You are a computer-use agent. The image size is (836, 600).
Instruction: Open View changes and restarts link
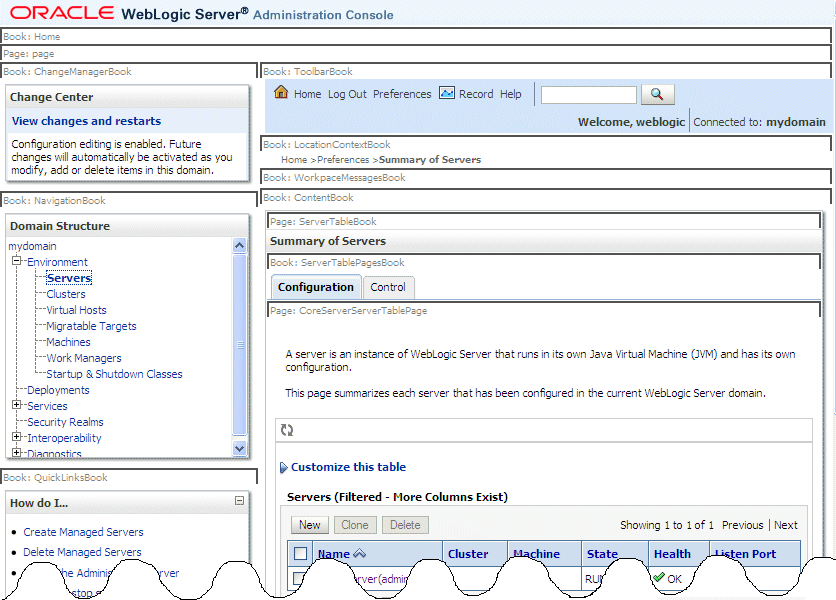coord(86,121)
